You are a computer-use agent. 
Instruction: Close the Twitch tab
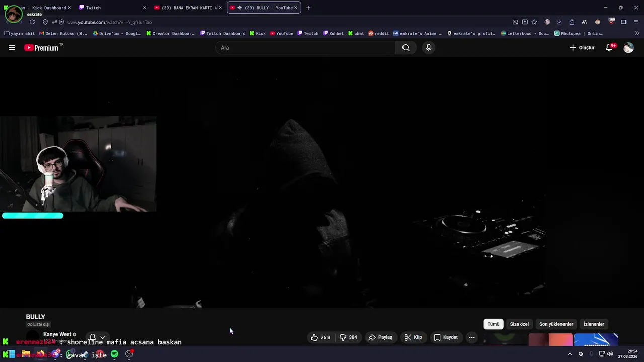click(x=145, y=8)
